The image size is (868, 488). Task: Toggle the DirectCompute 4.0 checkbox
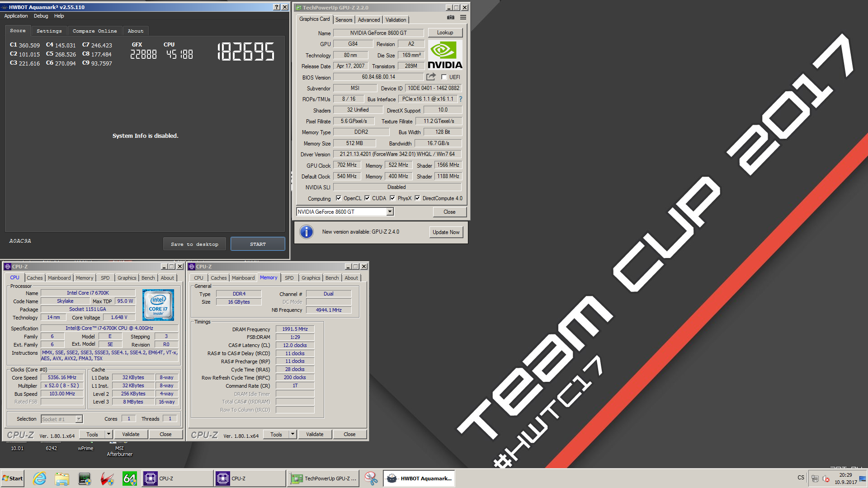[x=417, y=198]
